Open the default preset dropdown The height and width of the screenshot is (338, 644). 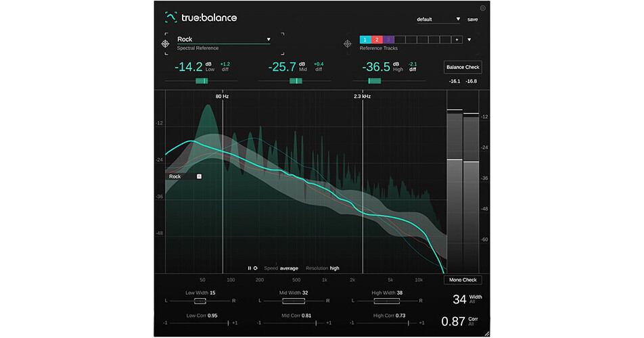tap(438, 20)
